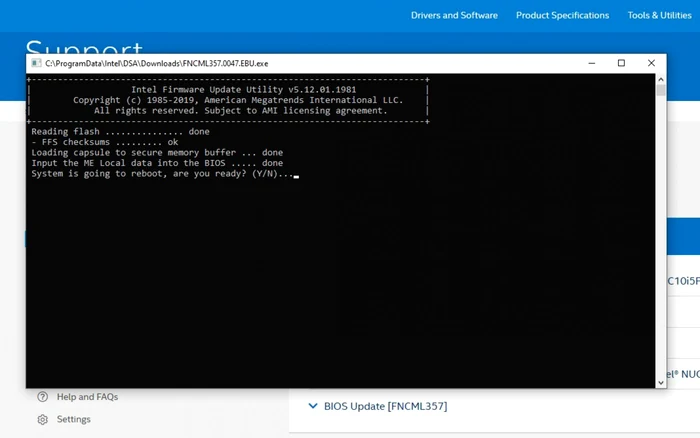Click the 'FFS checksums' output line
This screenshot has height=438, width=700.
click(104, 142)
